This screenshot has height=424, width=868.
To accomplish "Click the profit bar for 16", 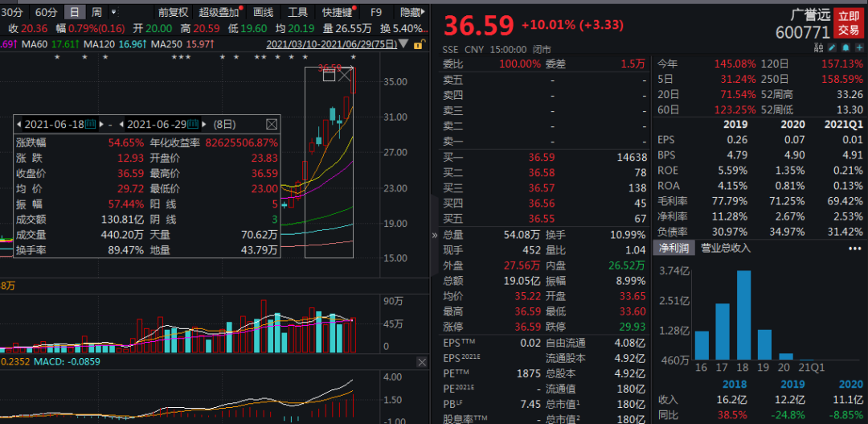I will pos(702,346).
